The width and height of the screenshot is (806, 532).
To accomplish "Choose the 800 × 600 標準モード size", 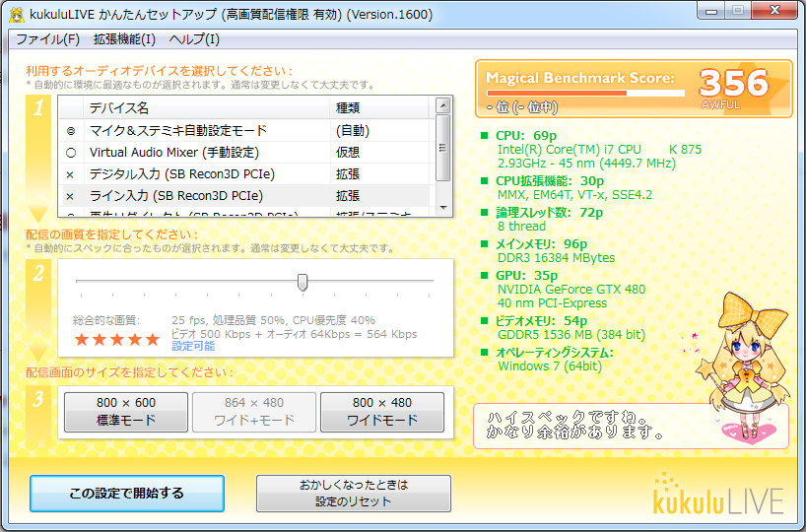I will click(x=126, y=412).
